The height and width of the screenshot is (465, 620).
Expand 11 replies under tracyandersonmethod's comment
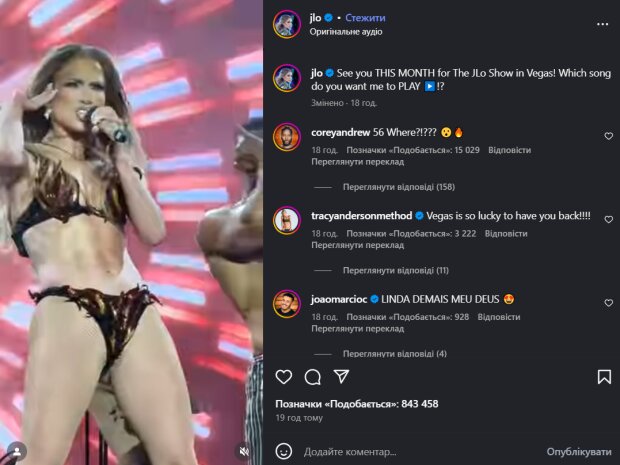(x=381, y=270)
